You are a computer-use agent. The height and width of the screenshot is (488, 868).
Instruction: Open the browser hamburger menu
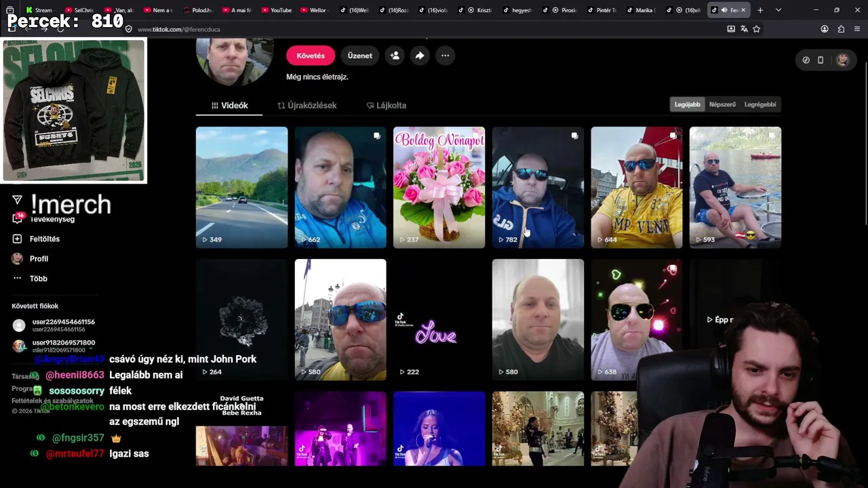coord(857,29)
